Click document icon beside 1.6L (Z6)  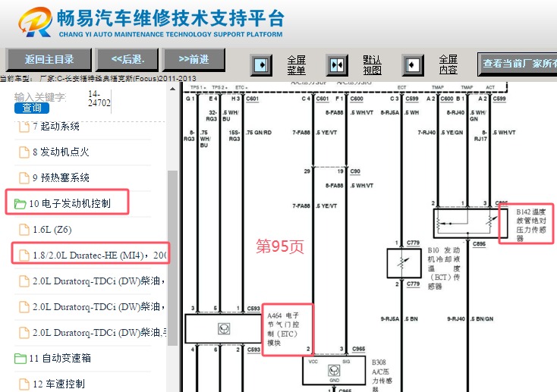pyautogui.click(x=24, y=230)
